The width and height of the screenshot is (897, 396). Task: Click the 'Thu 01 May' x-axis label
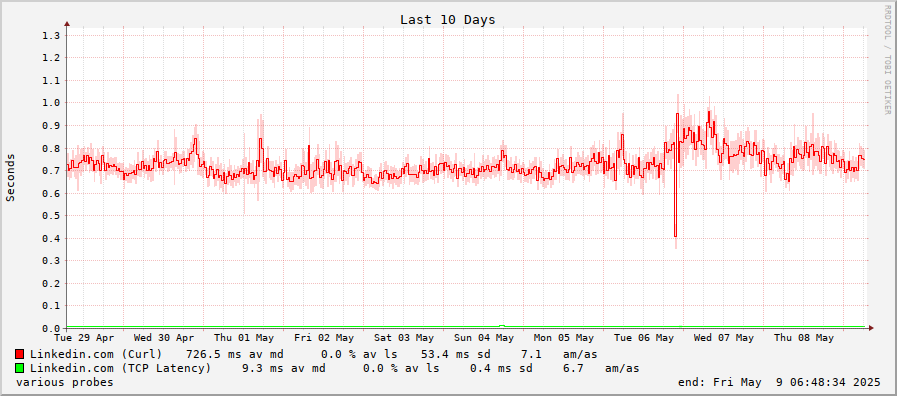pyautogui.click(x=244, y=338)
